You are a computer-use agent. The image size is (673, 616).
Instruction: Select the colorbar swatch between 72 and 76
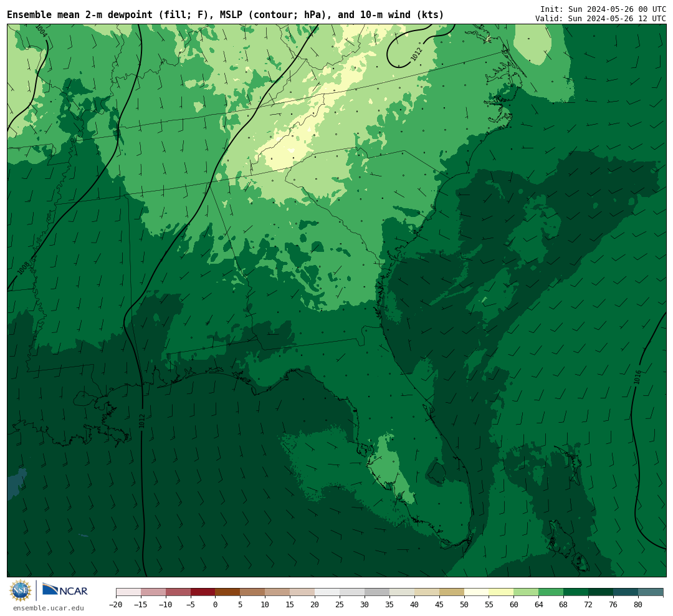[601, 592]
